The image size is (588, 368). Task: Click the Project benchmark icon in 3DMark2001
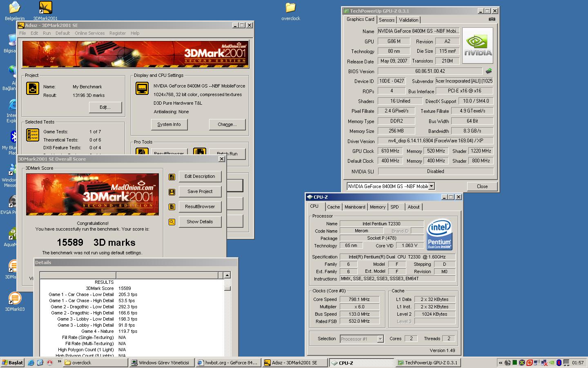tap(33, 88)
